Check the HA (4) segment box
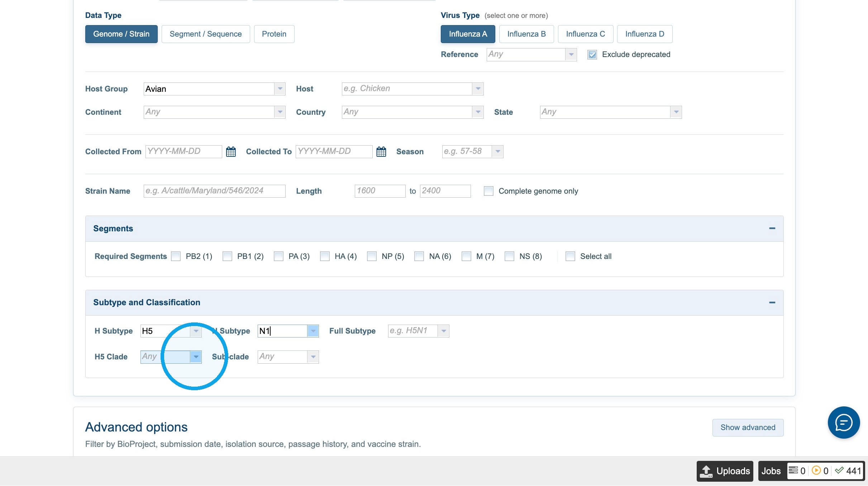The height and width of the screenshot is (486, 868). 325,256
